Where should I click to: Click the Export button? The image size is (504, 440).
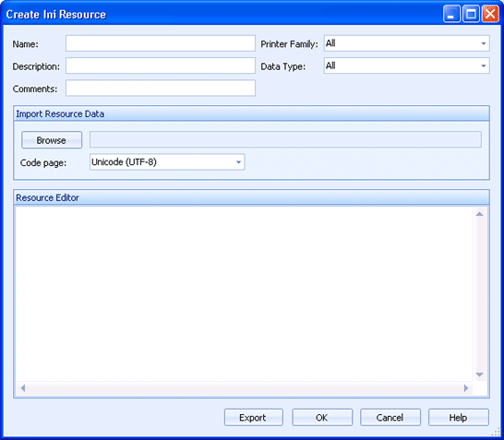(x=254, y=418)
